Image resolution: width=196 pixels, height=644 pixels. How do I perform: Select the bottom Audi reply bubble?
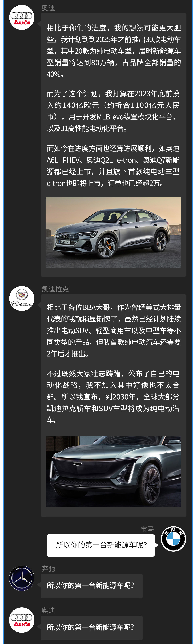coord(92,627)
